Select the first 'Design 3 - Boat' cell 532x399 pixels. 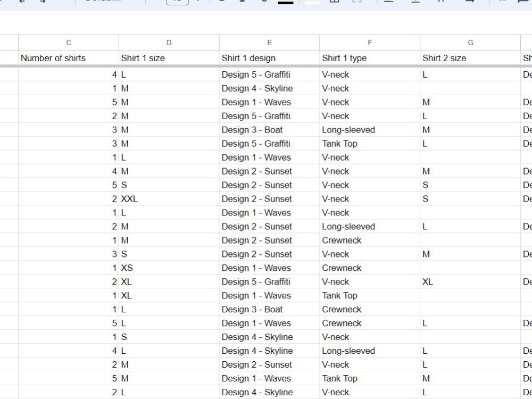pyautogui.click(x=269, y=130)
